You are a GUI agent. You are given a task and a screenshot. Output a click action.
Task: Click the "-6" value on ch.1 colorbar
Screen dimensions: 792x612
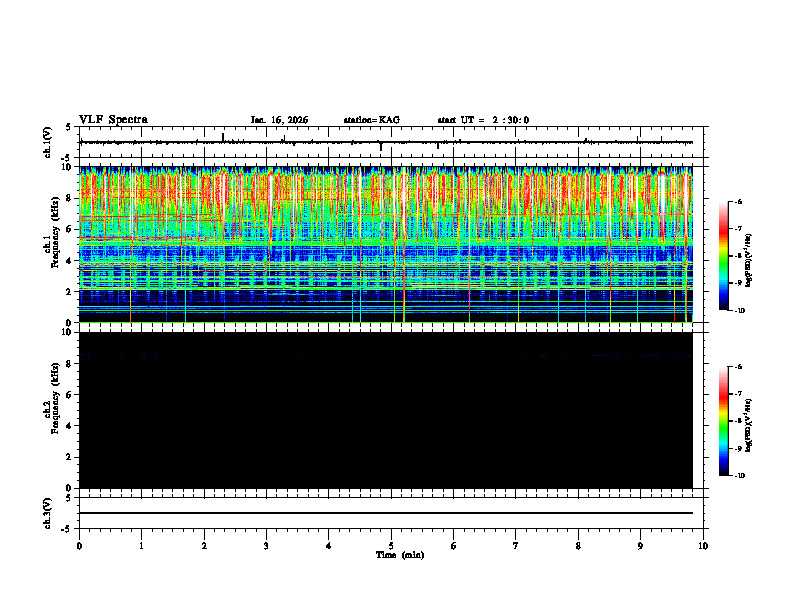(738, 201)
